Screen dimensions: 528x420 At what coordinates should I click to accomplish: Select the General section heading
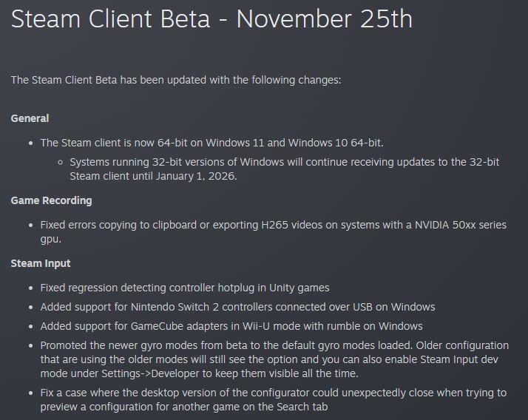click(30, 118)
